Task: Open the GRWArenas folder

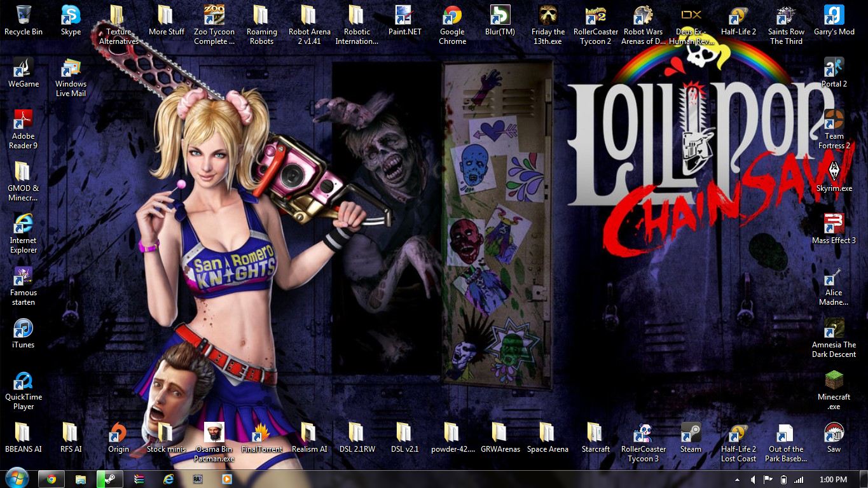Action: point(500,437)
